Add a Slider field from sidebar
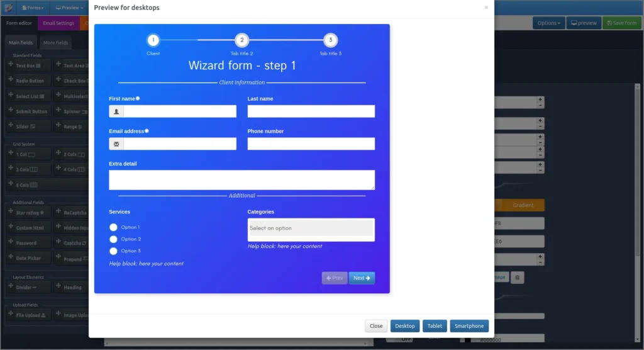 tap(28, 127)
